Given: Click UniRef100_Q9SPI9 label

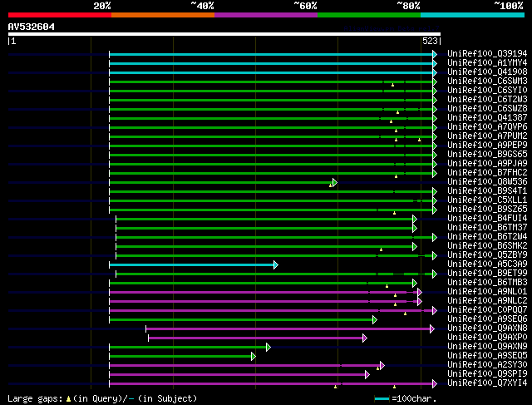Looking at the screenshot, I should (487, 374).
